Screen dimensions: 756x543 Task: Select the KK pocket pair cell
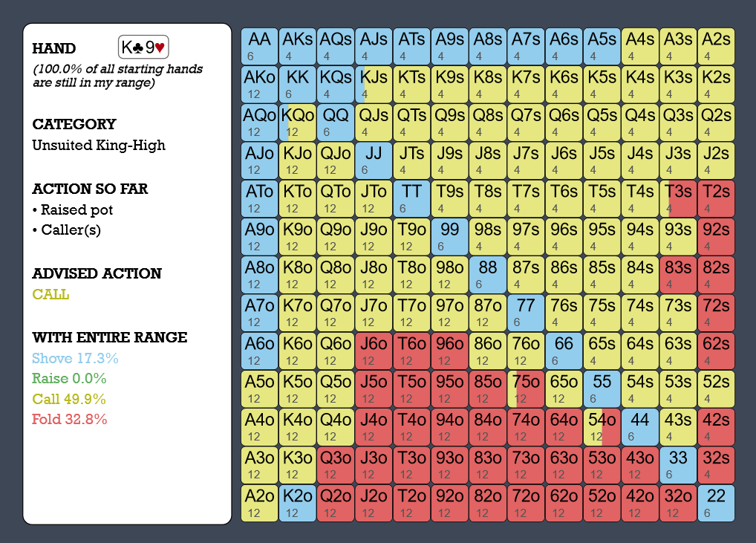(x=298, y=85)
